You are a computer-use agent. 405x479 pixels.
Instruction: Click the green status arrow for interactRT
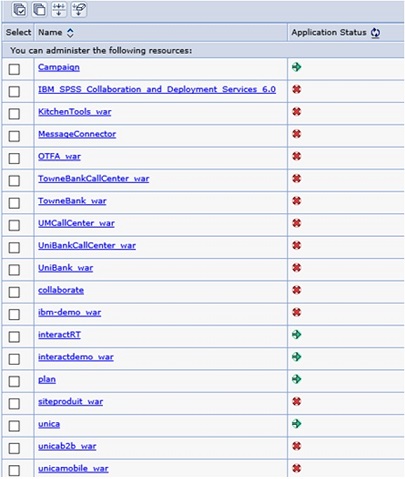pyautogui.click(x=296, y=334)
